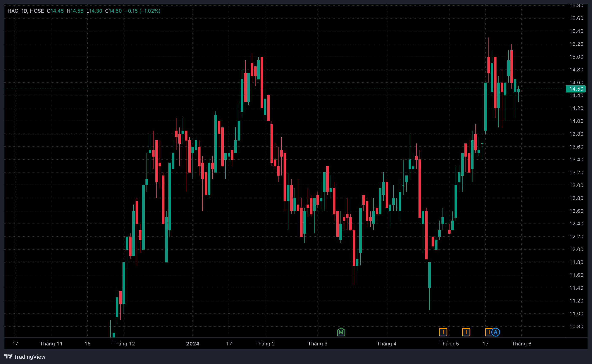Screen dimensions: 592x364
Task: Open the TradingView logo link
Action: click(x=25, y=357)
